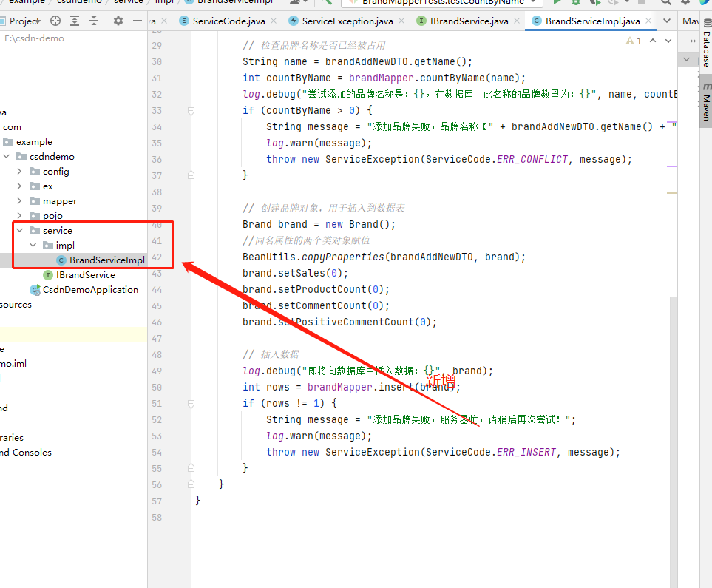
Task: Collapse the service package
Action: tap(19, 230)
